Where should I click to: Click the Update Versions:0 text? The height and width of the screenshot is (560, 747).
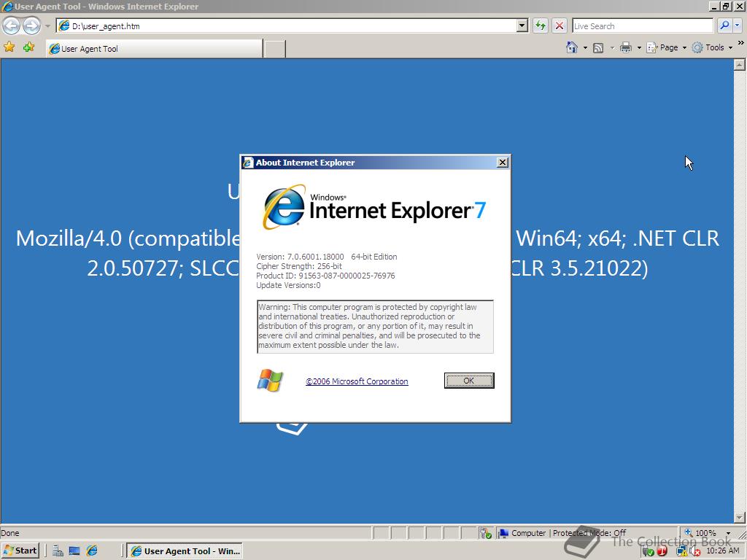[288, 285]
